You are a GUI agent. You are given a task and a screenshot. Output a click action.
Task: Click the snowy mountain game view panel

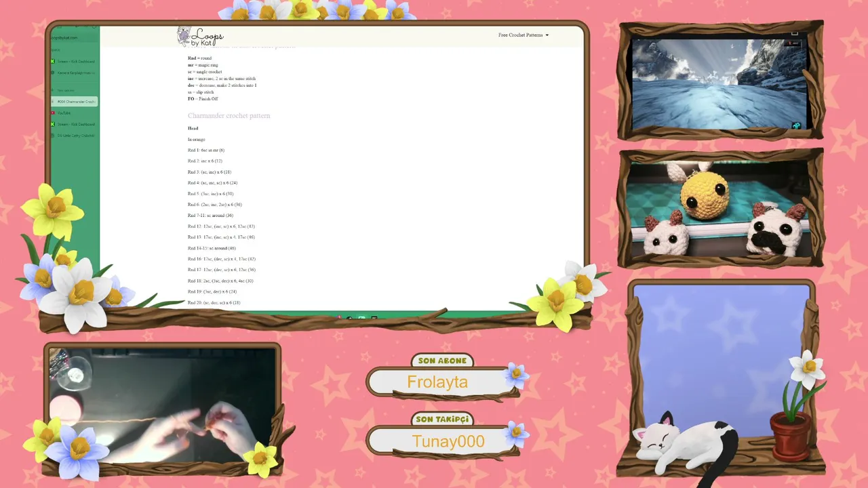[x=721, y=83]
